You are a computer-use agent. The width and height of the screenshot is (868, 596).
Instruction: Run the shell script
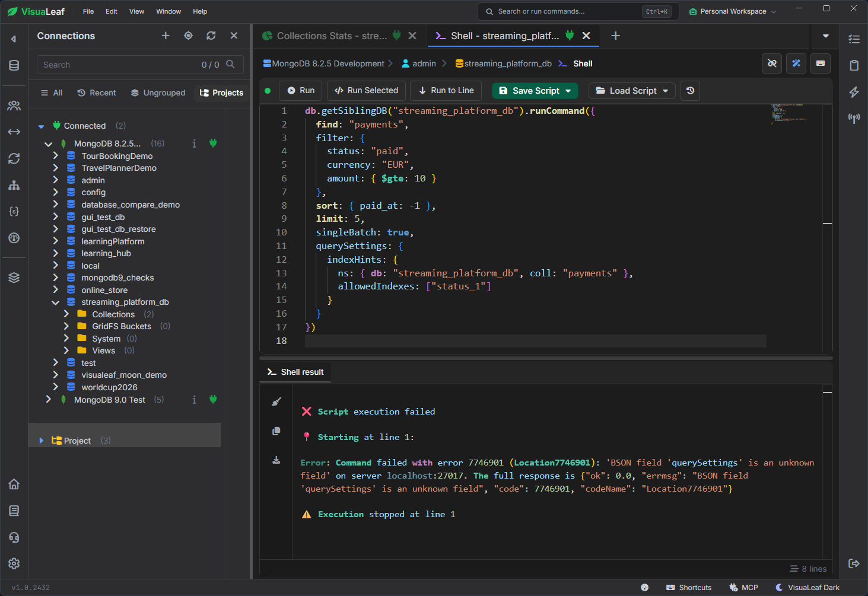pyautogui.click(x=301, y=91)
